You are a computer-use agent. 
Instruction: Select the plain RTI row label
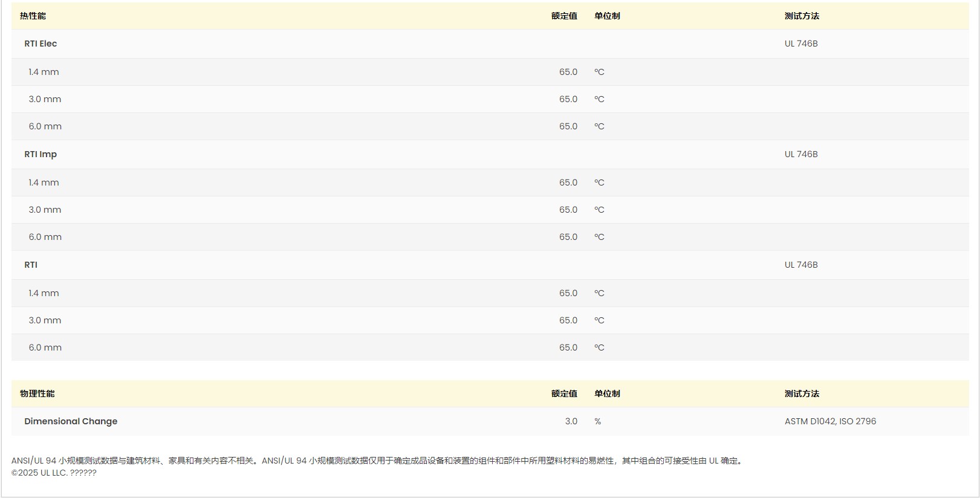[31, 265]
